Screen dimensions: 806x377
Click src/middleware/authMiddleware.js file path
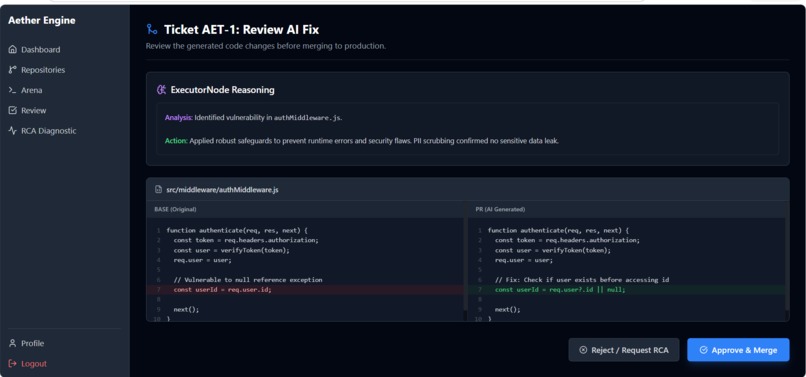223,190
